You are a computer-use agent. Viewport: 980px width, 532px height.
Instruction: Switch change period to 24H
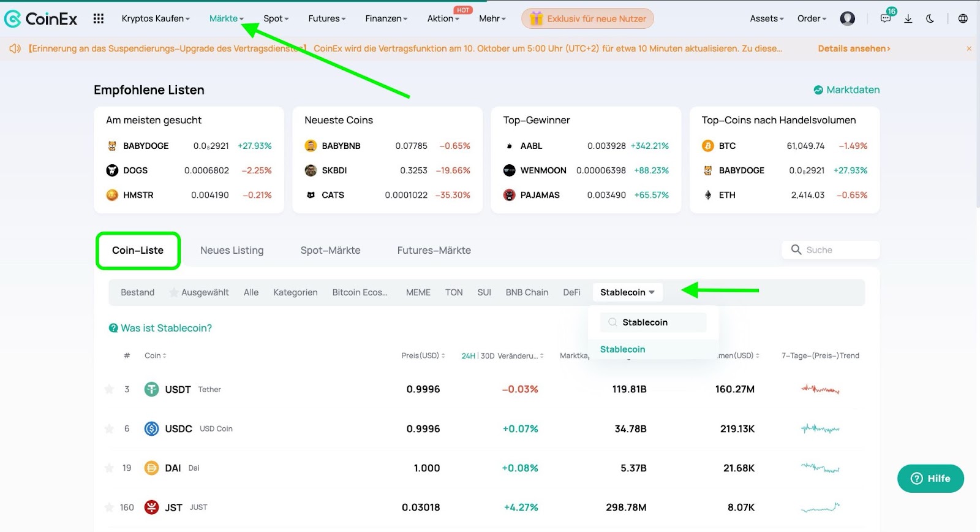click(x=468, y=355)
